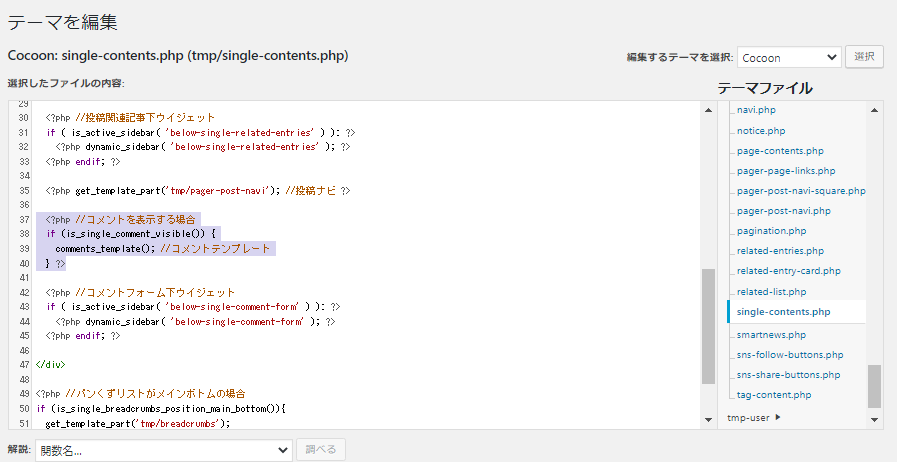Open pager-page-links.php file
Viewport: 897px width, 462px height.
[784, 171]
